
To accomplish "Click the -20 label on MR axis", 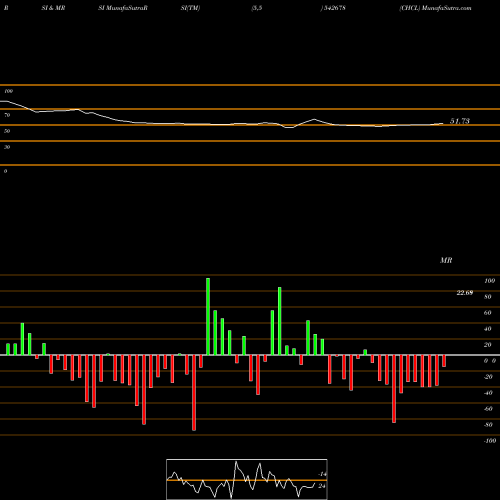I will (x=488, y=377).
